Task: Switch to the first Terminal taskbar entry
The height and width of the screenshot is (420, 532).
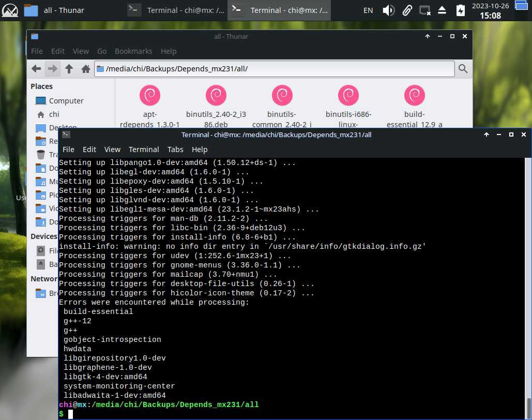Action: [176, 10]
